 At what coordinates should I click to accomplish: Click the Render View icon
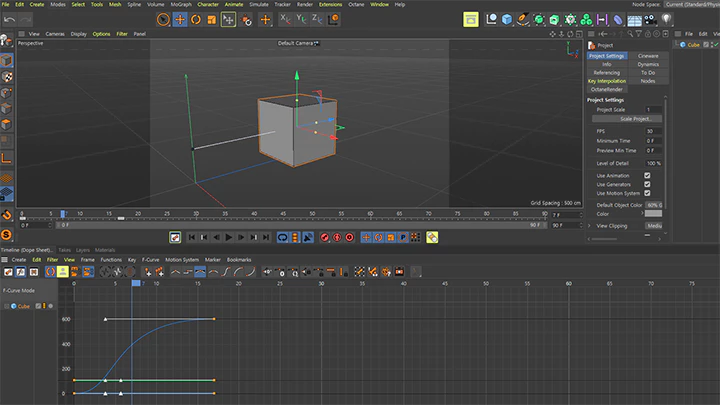471,19
